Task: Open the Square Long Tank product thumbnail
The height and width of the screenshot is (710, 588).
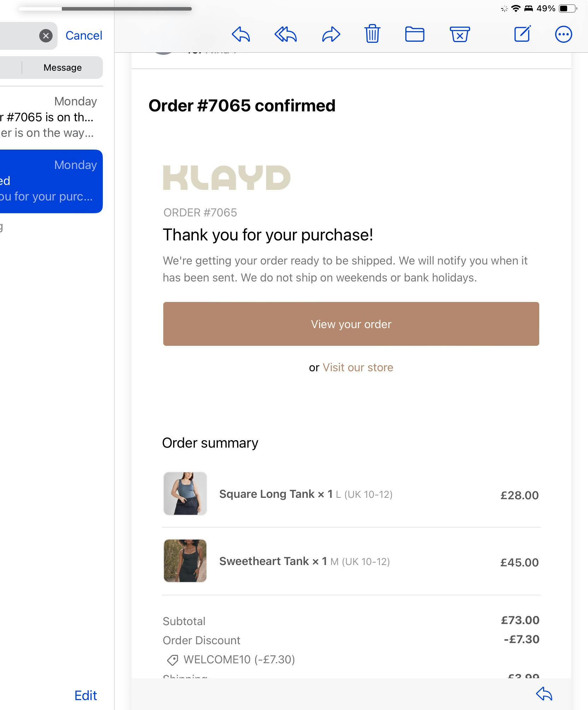Action: click(185, 494)
